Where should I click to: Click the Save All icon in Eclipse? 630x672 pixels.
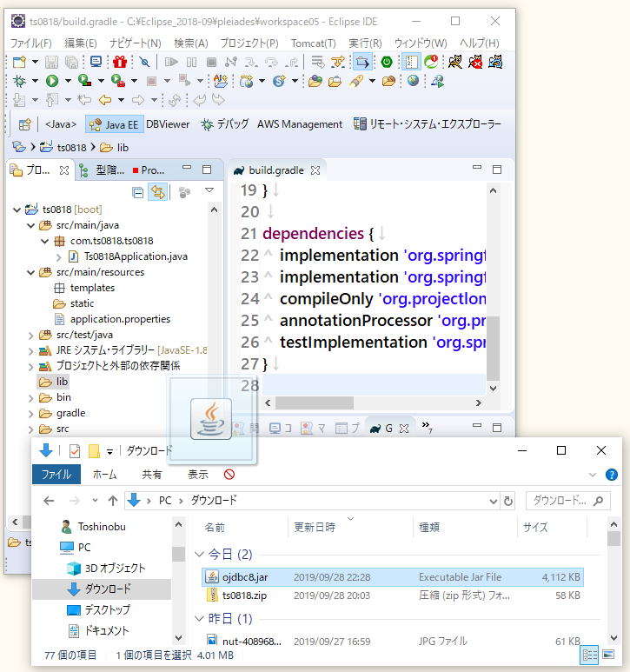71,62
